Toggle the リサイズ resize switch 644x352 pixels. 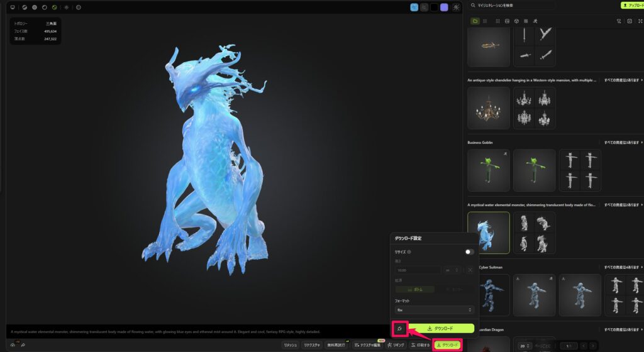[x=469, y=252]
